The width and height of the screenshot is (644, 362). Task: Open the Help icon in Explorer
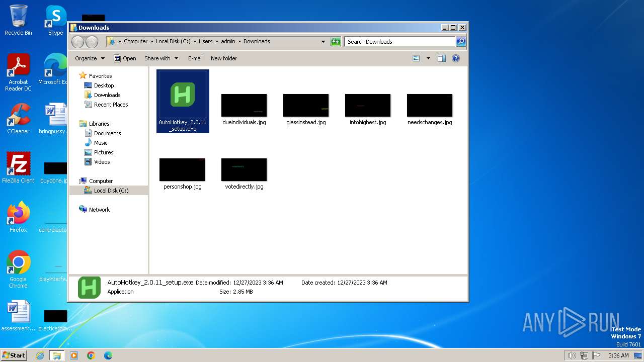(456, 58)
